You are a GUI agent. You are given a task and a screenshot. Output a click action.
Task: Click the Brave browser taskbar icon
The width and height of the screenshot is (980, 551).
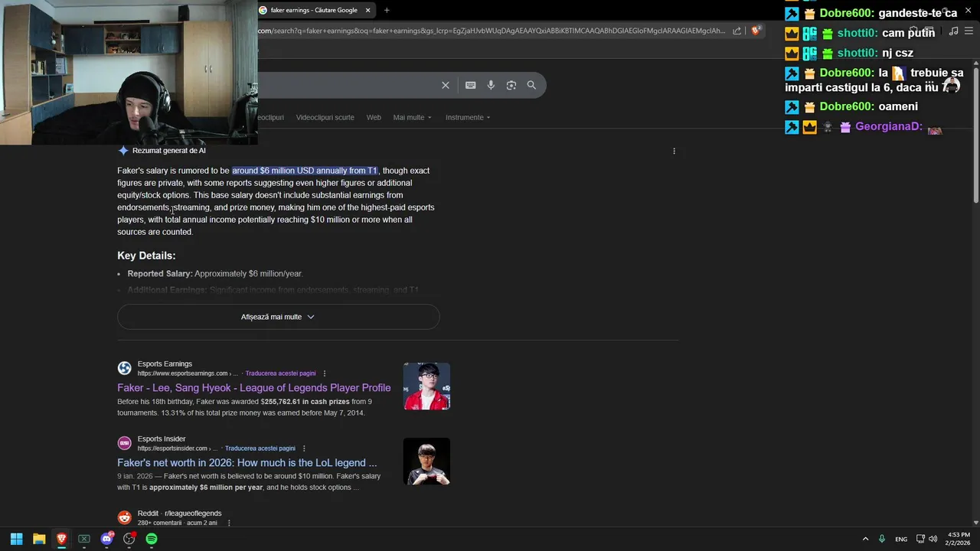point(61,539)
